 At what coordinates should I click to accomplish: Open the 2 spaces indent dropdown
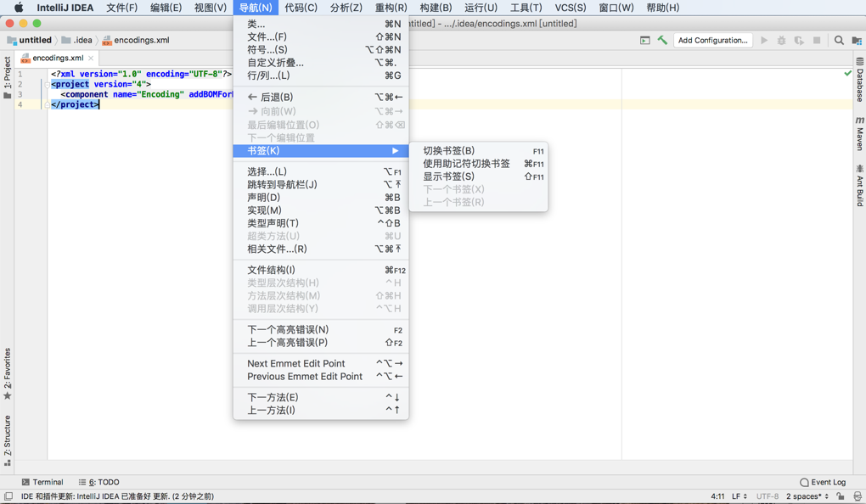807,496
